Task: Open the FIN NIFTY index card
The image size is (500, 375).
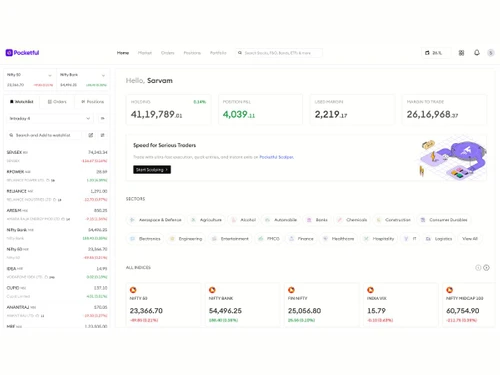Action: pyautogui.click(x=322, y=305)
